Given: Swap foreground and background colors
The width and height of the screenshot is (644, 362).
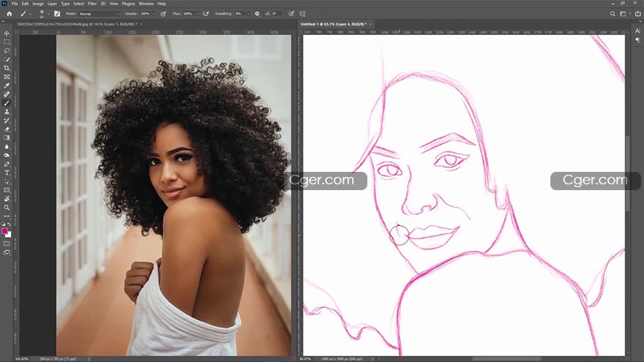Looking at the screenshot, I should 10,225.
